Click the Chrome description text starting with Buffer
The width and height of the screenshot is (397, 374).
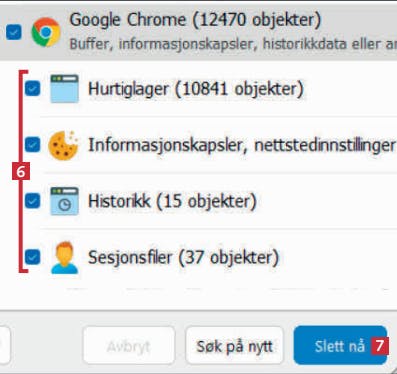click(x=233, y=44)
